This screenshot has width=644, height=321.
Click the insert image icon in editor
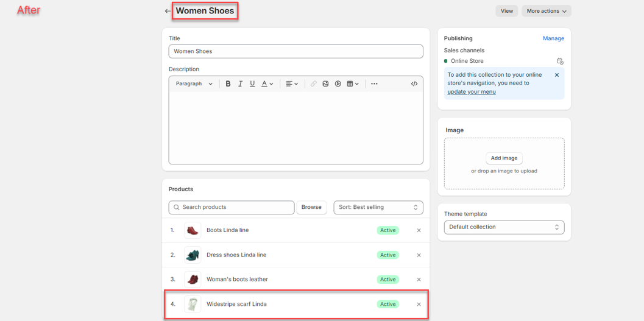pyautogui.click(x=325, y=84)
